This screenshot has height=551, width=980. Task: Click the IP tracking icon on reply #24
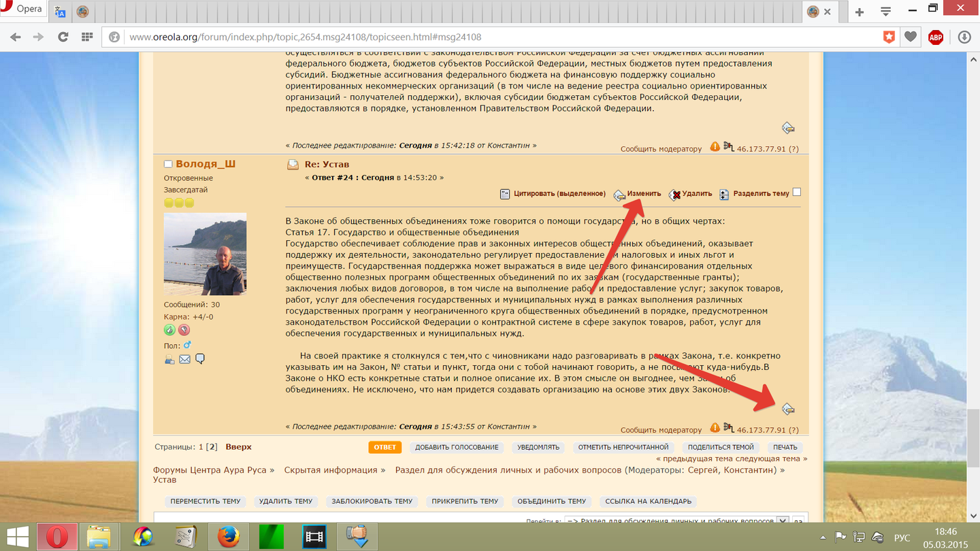click(x=729, y=428)
